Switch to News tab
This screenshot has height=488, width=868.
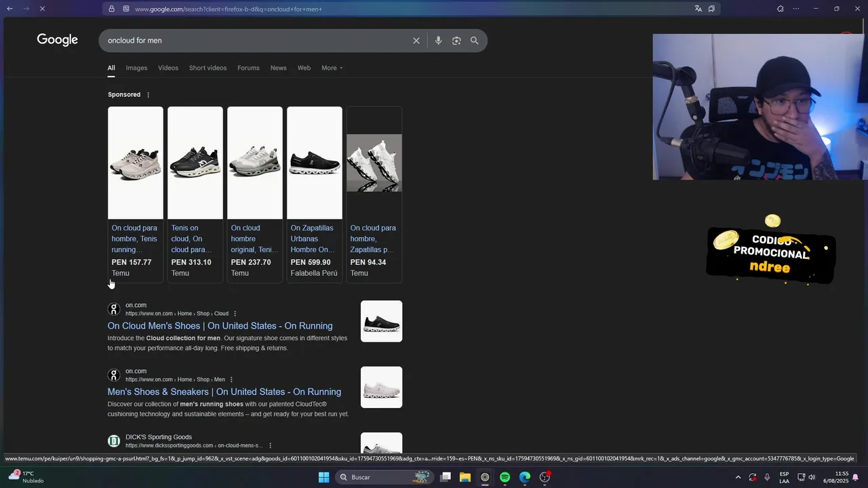pos(278,68)
